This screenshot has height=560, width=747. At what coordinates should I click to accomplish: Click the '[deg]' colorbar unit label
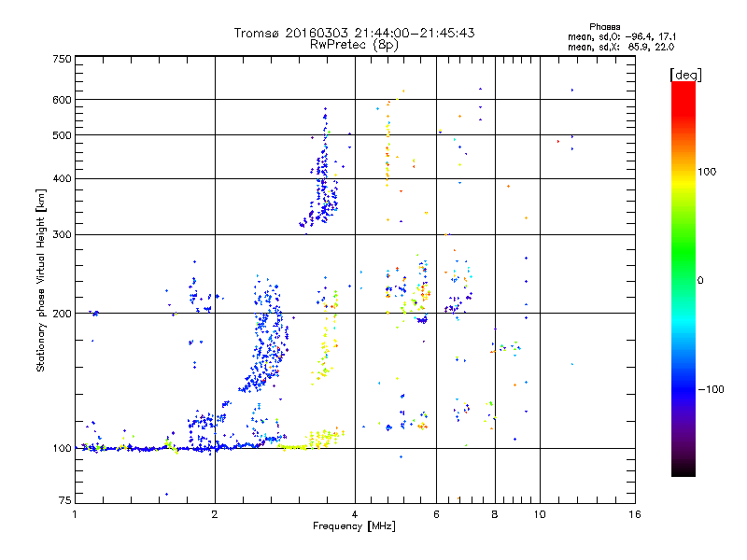tap(685, 75)
